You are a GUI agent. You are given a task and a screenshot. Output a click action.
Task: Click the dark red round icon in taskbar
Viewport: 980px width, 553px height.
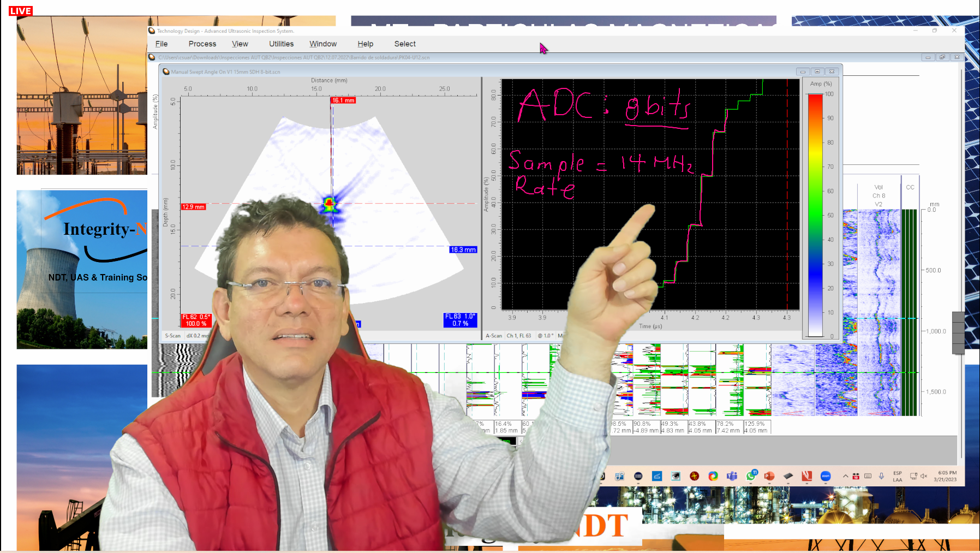[694, 476]
